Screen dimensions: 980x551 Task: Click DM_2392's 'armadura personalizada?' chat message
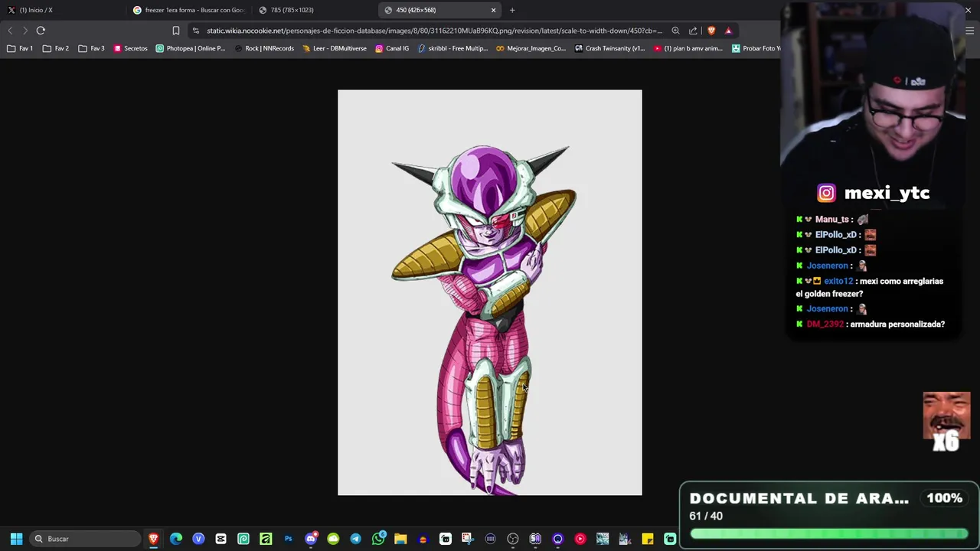[871, 324]
